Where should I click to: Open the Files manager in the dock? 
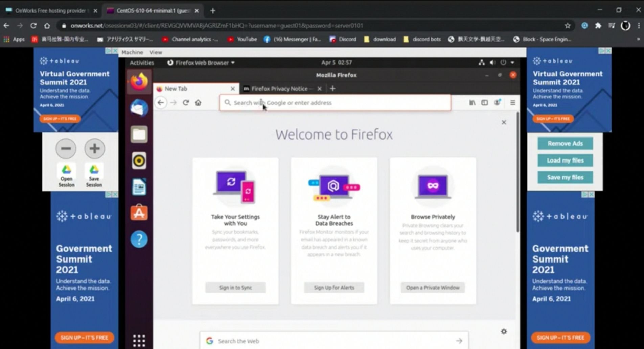(x=139, y=134)
